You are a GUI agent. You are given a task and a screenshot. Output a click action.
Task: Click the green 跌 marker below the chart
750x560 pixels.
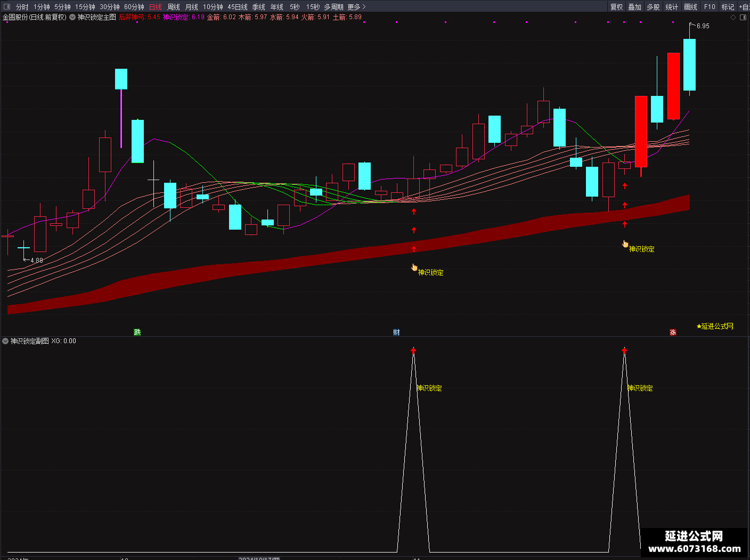point(137,332)
